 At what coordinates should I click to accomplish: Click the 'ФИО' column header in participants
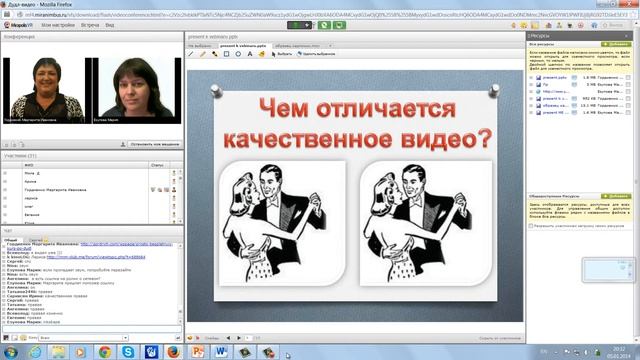86,165
